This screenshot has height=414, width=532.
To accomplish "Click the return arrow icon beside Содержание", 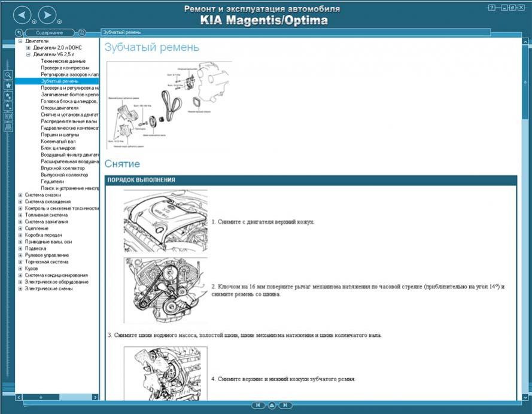I will tap(19, 32).
